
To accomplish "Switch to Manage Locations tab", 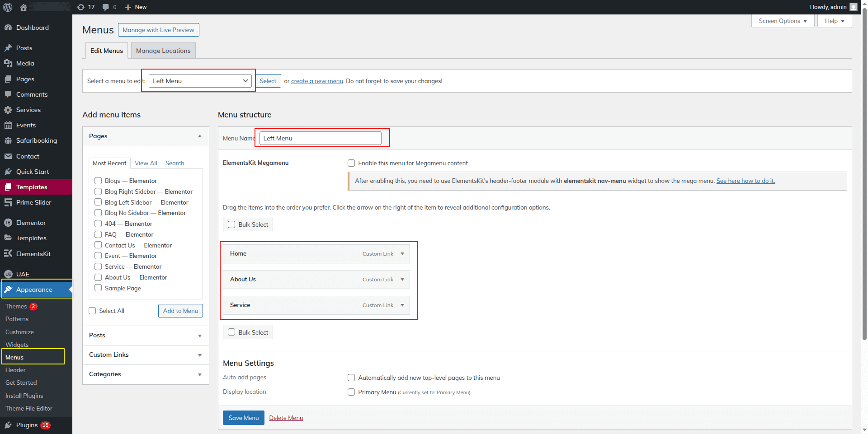I will 163,51.
